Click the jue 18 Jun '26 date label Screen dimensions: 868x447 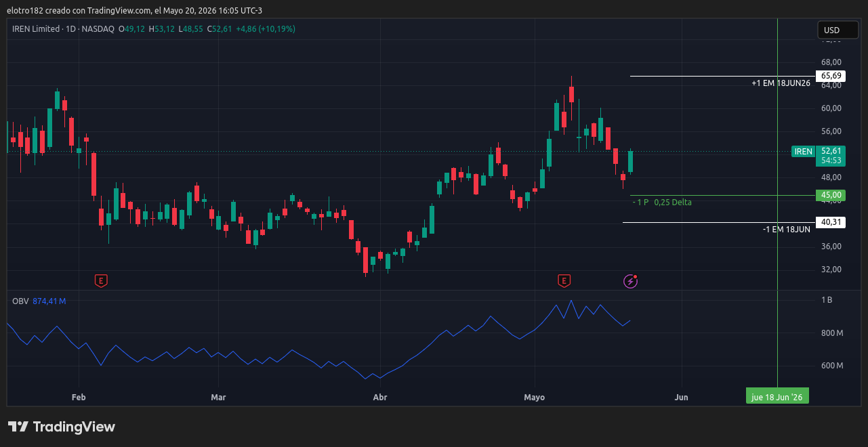coord(777,397)
